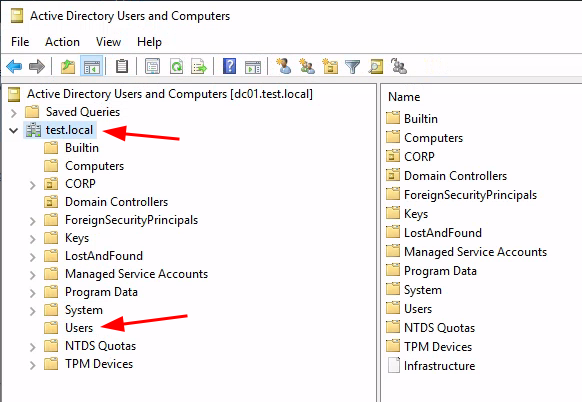This screenshot has width=582, height=402.
Task: Open the File menu
Action: (20, 42)
